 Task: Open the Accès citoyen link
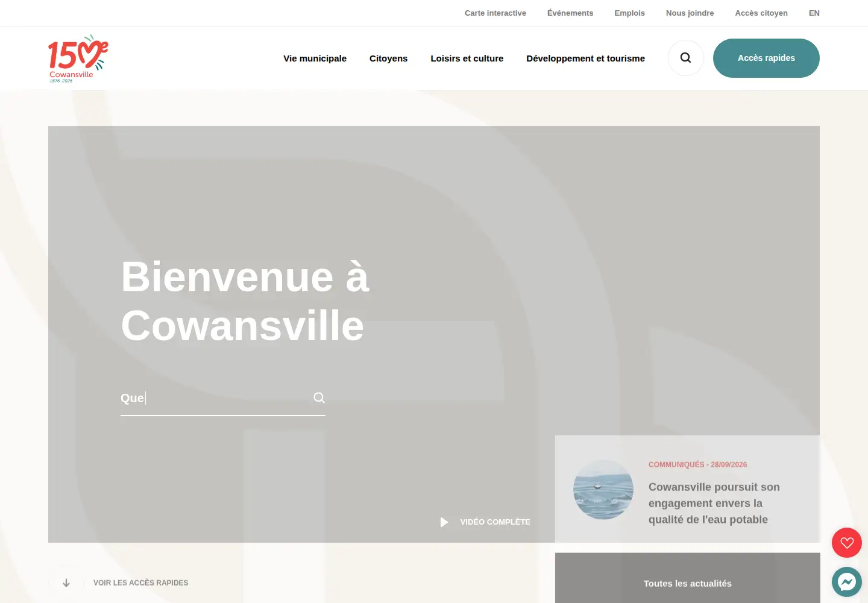(761, 13)
